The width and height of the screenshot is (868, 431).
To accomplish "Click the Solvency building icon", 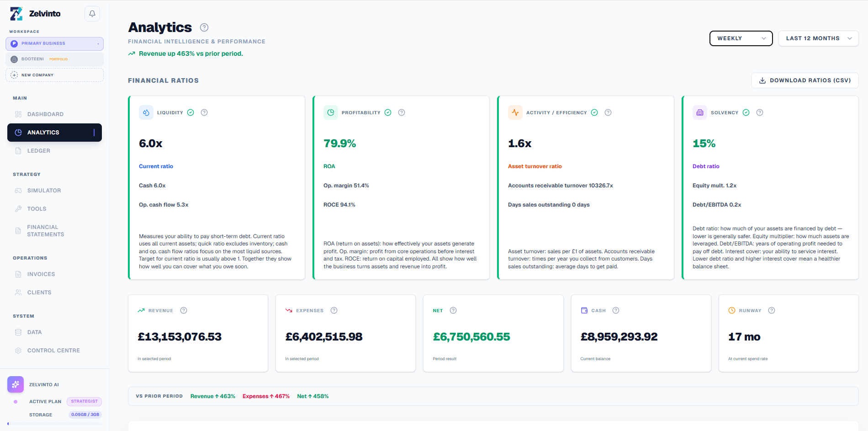I will click(700, 112).
